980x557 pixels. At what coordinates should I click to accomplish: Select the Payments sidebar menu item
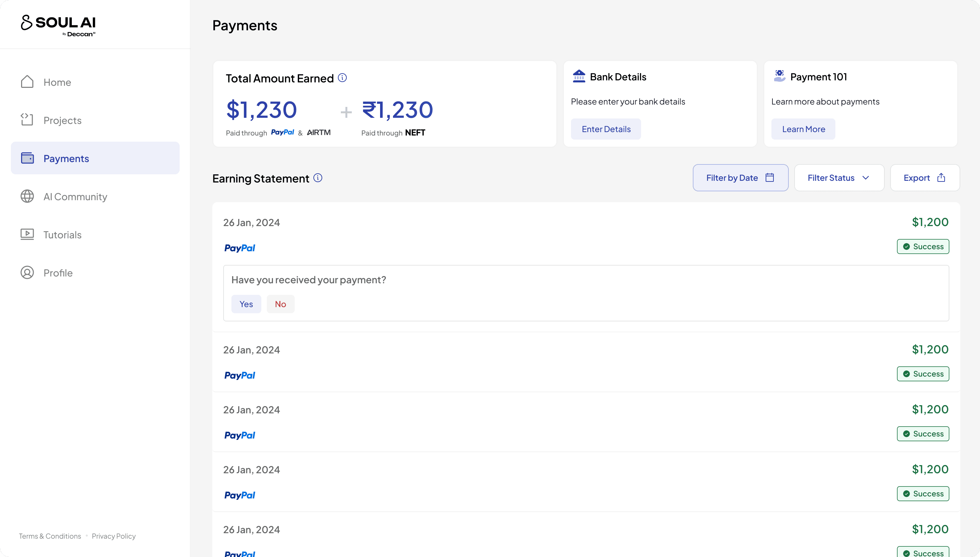pyautogui.click(x=95, y=158)
